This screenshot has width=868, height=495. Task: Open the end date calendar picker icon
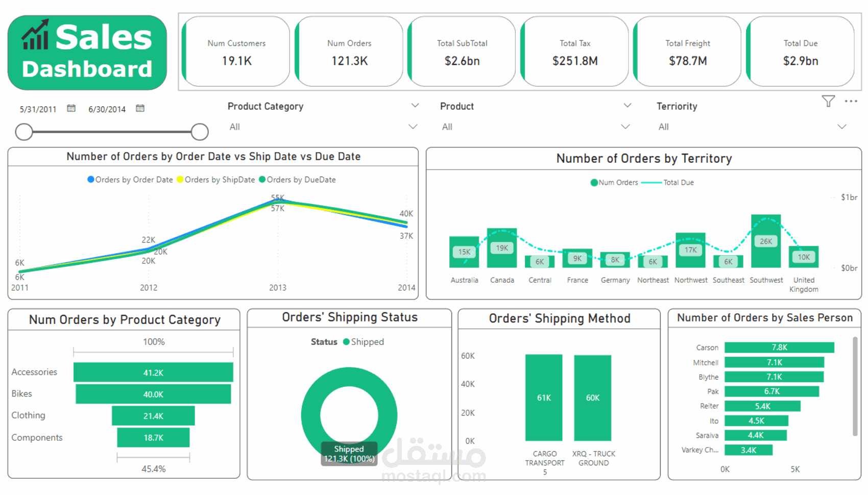tap(140, 108)
